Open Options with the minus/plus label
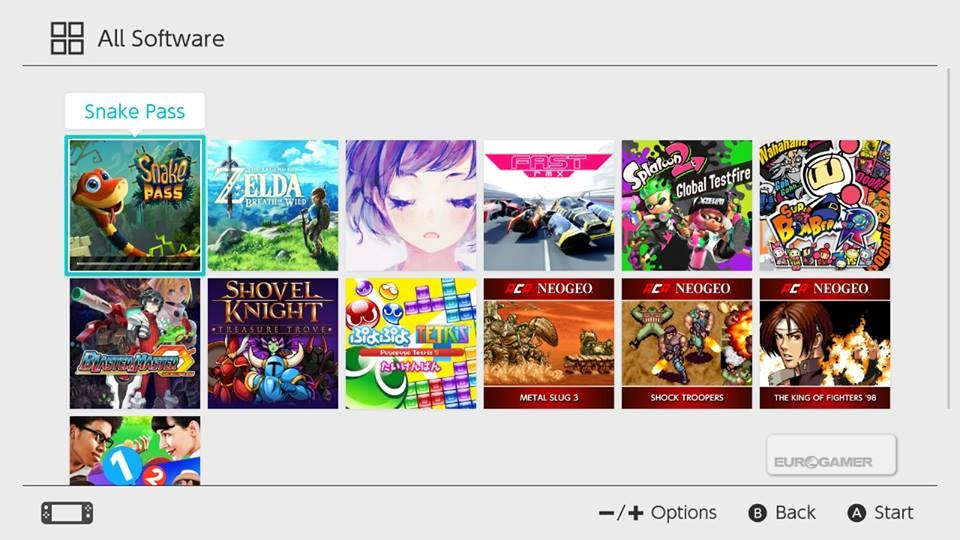 658,512
